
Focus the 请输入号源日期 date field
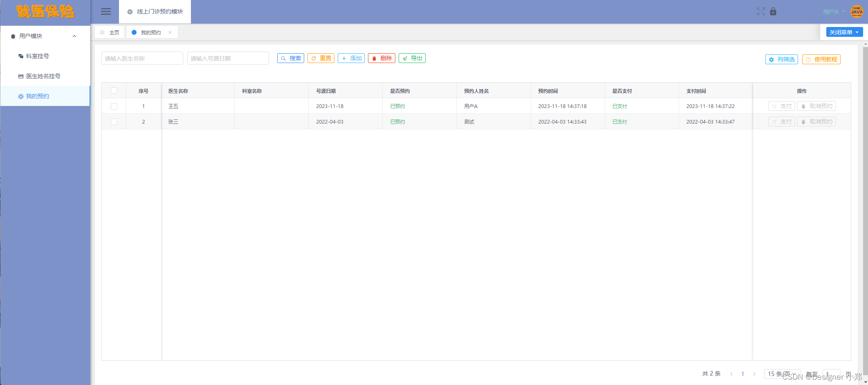[x=228, y=58]
